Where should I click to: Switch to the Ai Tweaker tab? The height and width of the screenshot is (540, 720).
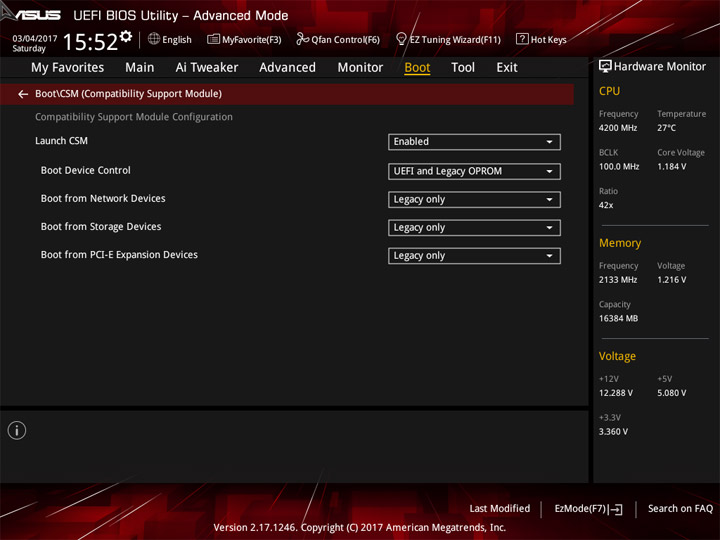[x=207, y=68]
